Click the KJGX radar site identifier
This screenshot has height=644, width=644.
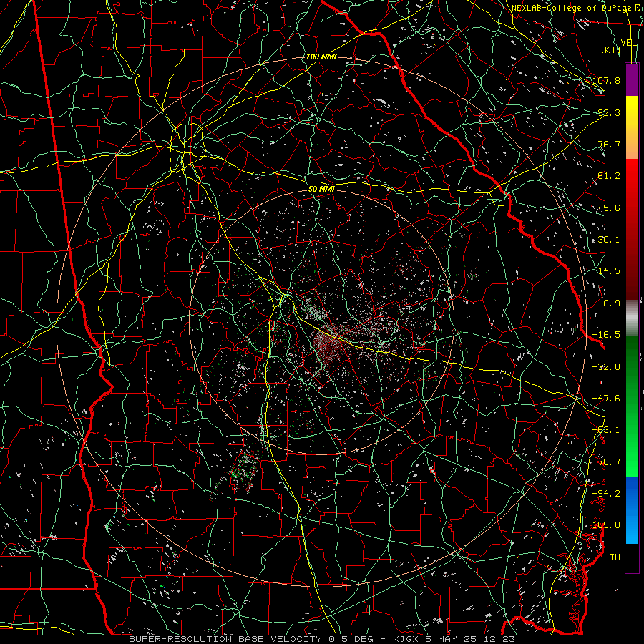click(406, 639)
